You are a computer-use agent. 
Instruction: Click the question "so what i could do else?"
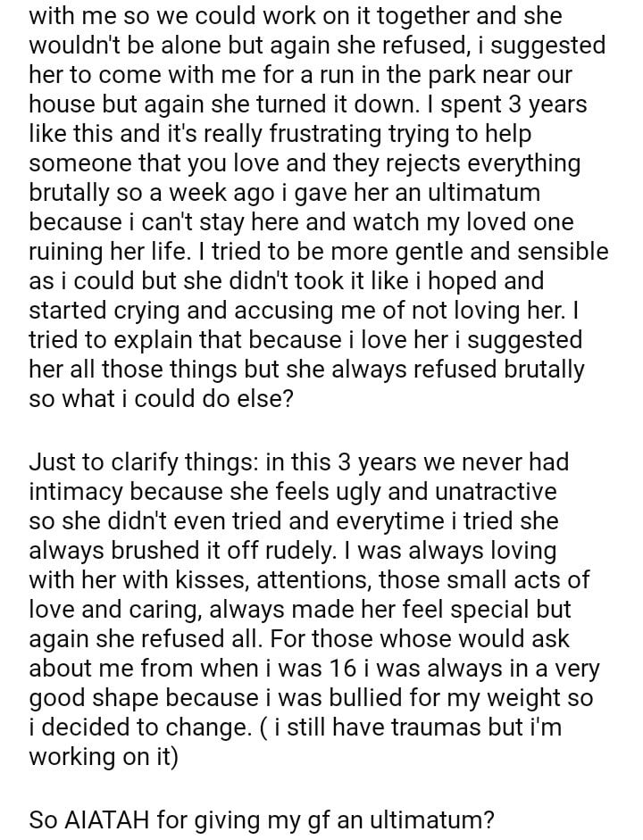161,399
